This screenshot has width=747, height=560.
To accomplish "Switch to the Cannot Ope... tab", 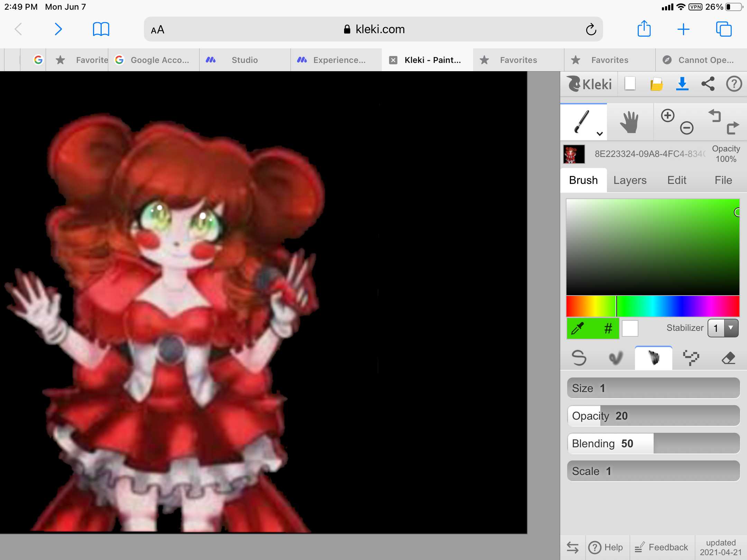I will [x=701, y=60].
